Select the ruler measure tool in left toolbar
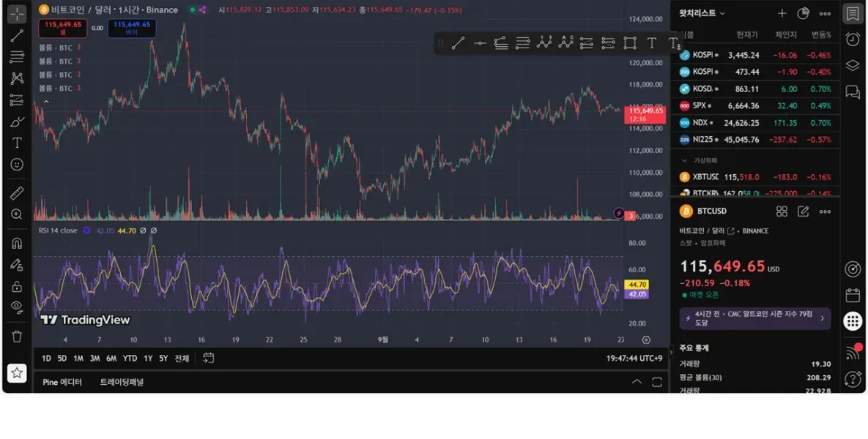The width and height of the screenshot is (868, 439). [x=16, y=192]
